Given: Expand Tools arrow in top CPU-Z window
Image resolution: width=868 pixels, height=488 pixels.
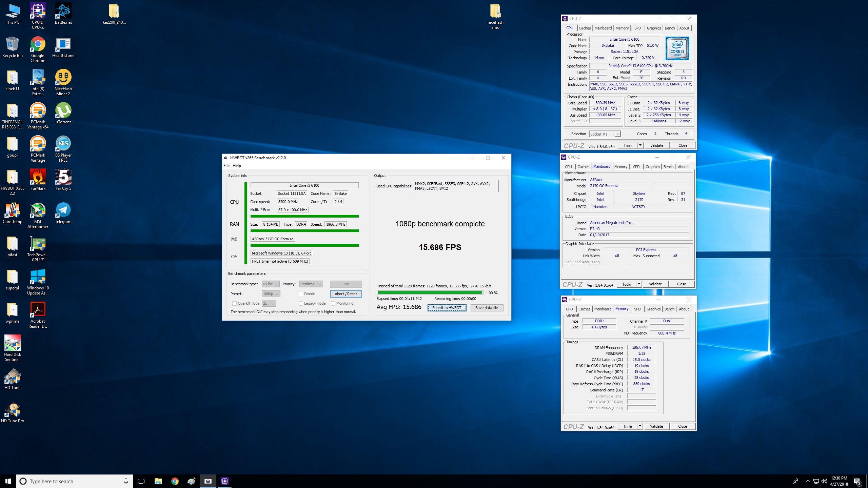Looking at the screenshot, I should pyautogui.click(x=640, y=145).
